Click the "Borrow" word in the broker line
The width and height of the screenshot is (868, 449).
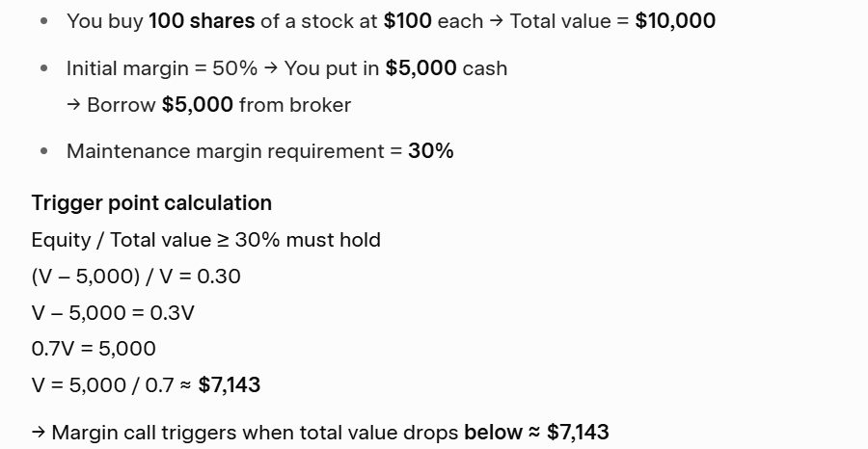(122, 105)
